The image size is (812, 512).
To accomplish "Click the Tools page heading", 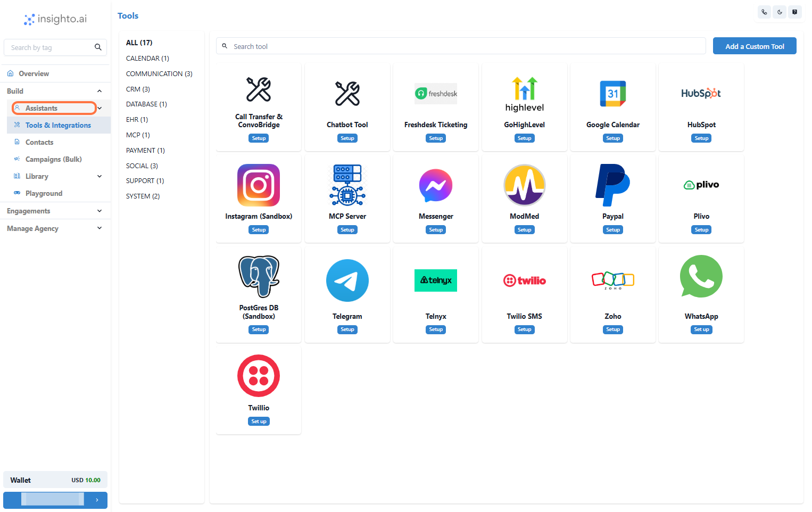I will click(x=128, y=16).
